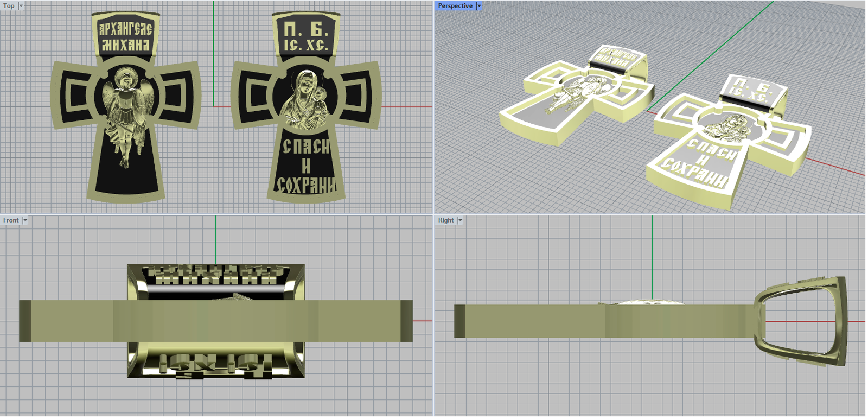Open the Front viewport dropdown arrow
This screenshot has height=419, width=868.
point(25,220)
